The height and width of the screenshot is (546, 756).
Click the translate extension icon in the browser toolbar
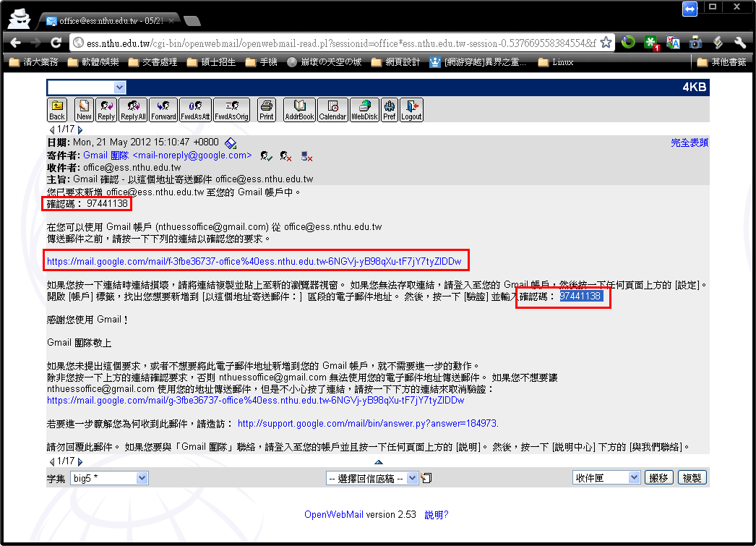click(673, 43)
